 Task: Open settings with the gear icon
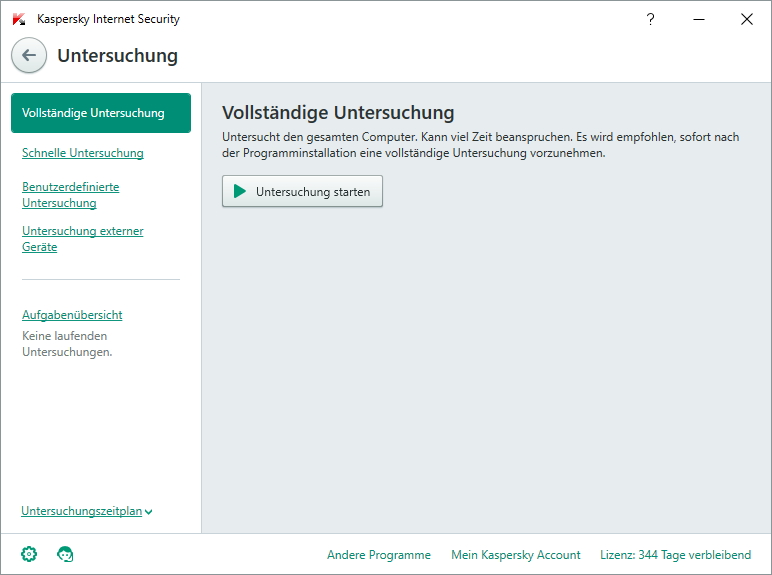coord(29,554)
